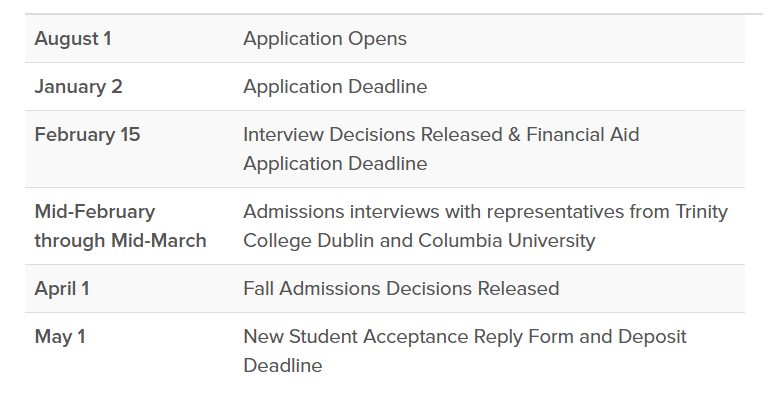Click the word Deadline under May 1 row
Image resolution: width=769 pixels, height=414 pixels.
pos(283,366)
